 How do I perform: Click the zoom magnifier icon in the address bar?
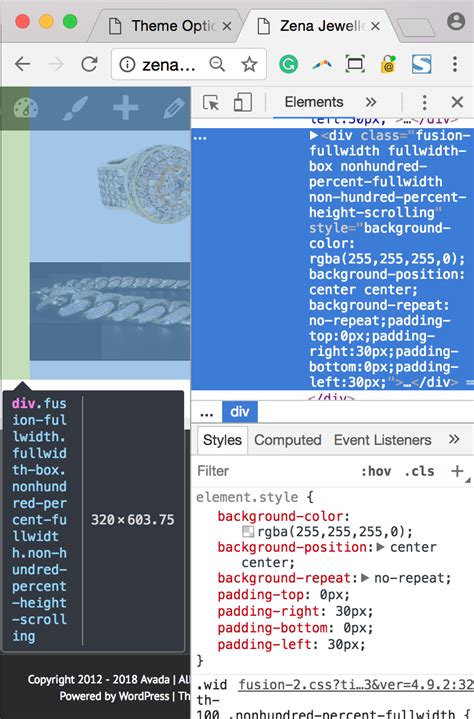(217, 64)
